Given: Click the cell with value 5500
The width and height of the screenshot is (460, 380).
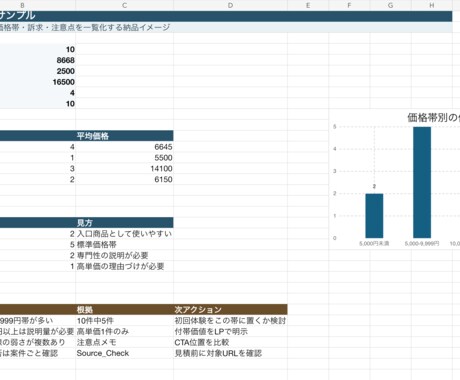Looking at the screenshot, I should (124, 158).
